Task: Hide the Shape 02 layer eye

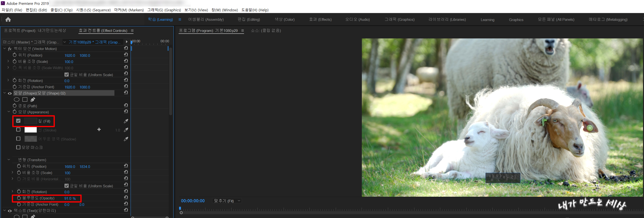Action: 10,93
